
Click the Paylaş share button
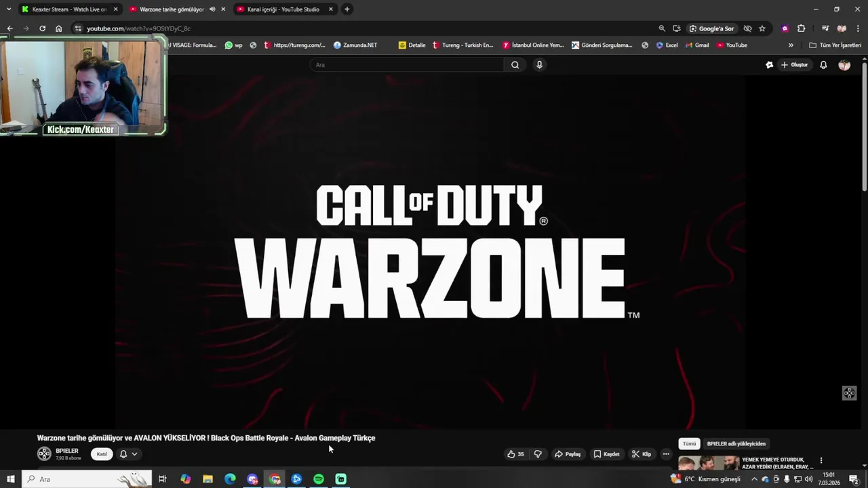click(568, 454)
